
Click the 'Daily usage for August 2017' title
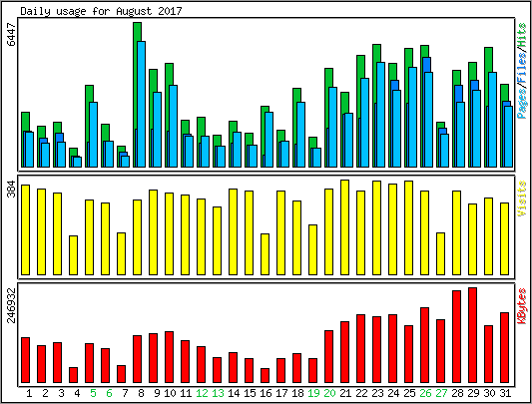point(101,11)
